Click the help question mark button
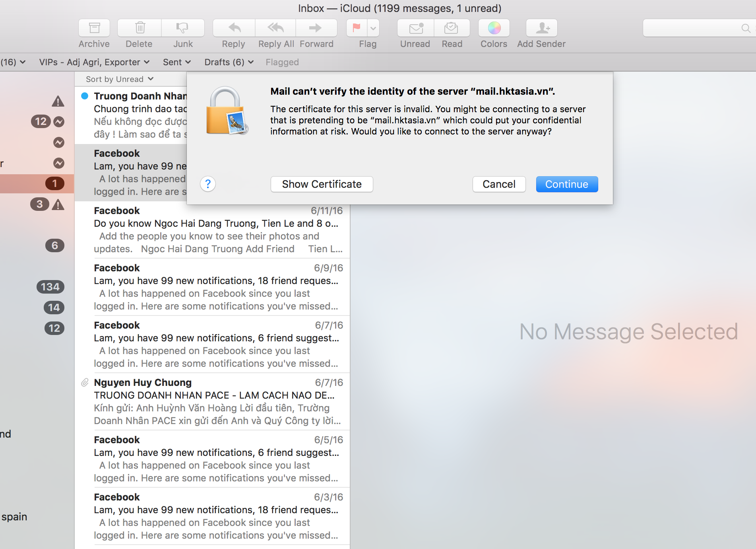Image resolution: width=756 pixels, height=549 pixels. pos(208,184)
